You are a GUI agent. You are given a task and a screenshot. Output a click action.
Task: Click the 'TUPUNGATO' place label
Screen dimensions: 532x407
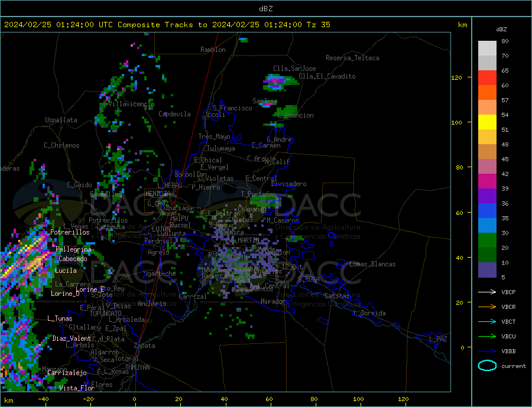point(105,314)
